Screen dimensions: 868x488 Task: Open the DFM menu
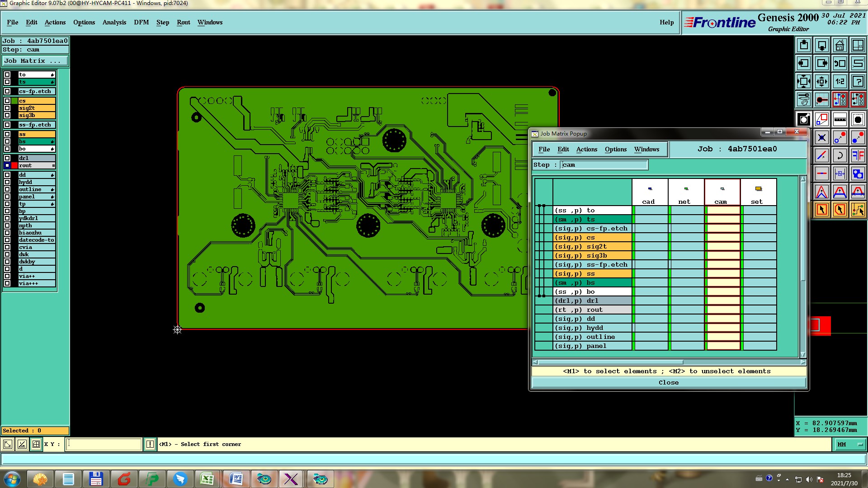141,22
